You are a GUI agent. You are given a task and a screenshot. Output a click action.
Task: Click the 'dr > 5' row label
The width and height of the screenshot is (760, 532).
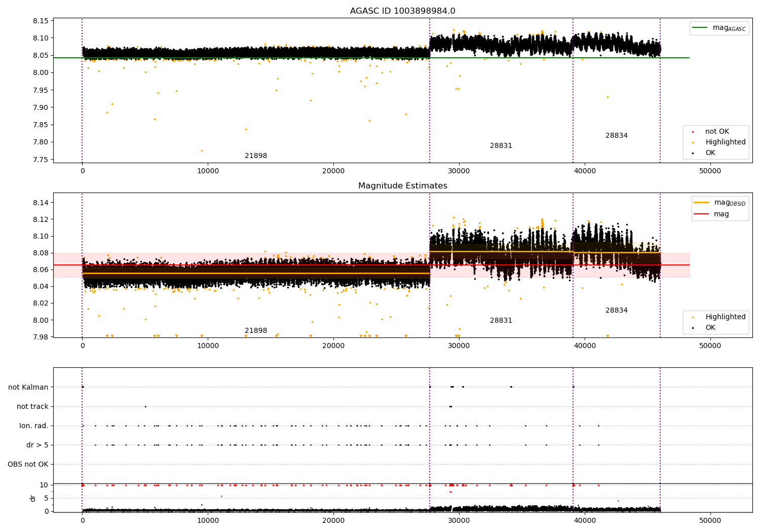(37, 445)
